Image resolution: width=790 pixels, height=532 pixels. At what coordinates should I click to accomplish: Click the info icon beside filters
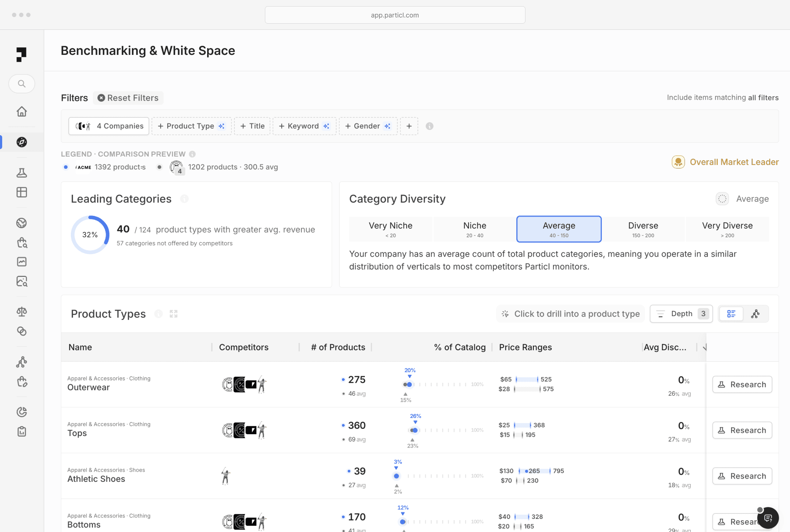click(430, 126)
